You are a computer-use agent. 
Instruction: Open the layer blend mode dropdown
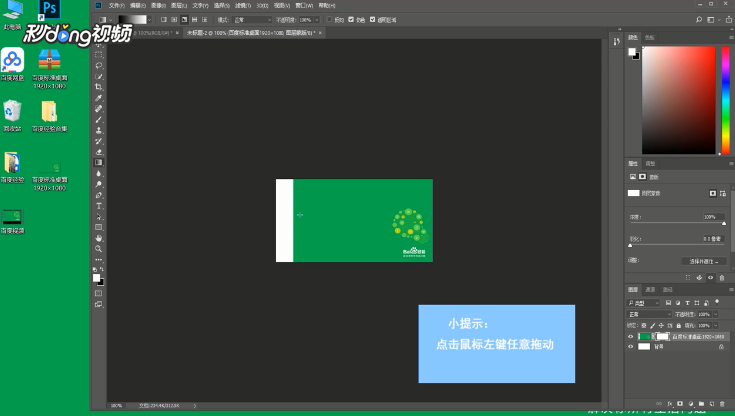[649, 314]
